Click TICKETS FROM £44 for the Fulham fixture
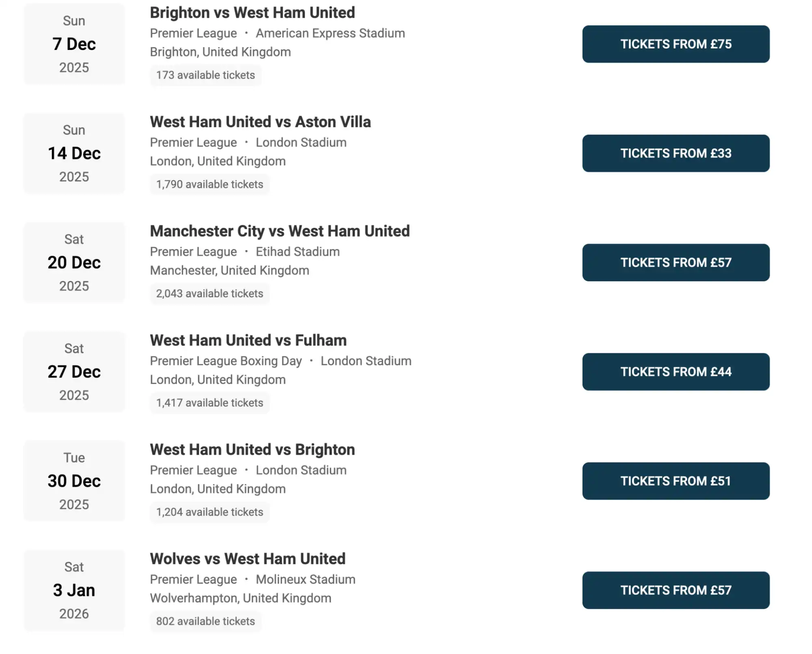This screenshot has height=654, width=812. (x=676, y=372)
